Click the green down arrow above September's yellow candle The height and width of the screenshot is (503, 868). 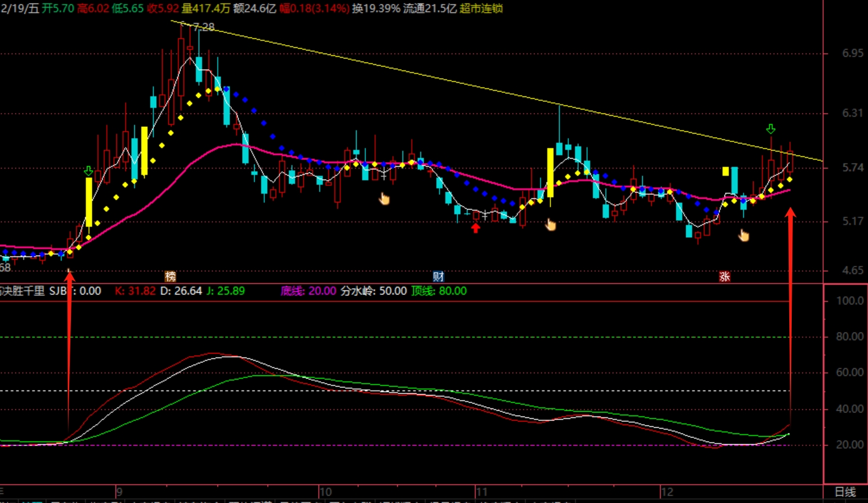coord(88,172)
